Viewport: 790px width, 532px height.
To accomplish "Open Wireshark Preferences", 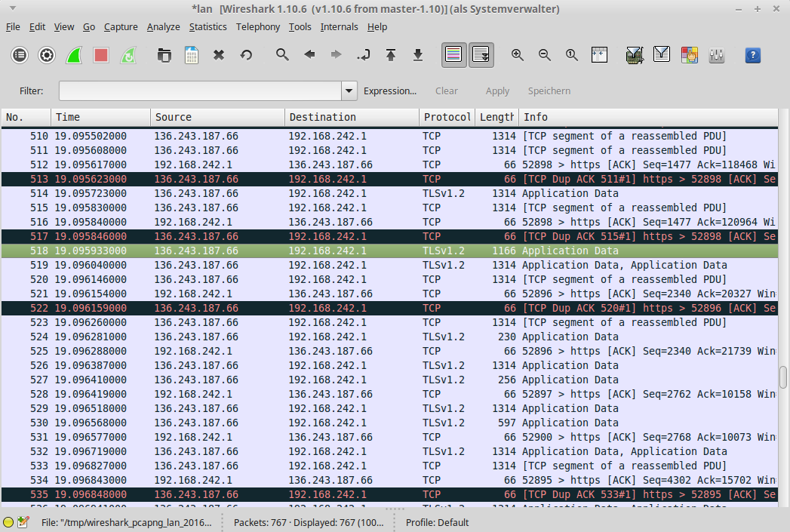I will [716, 54].
